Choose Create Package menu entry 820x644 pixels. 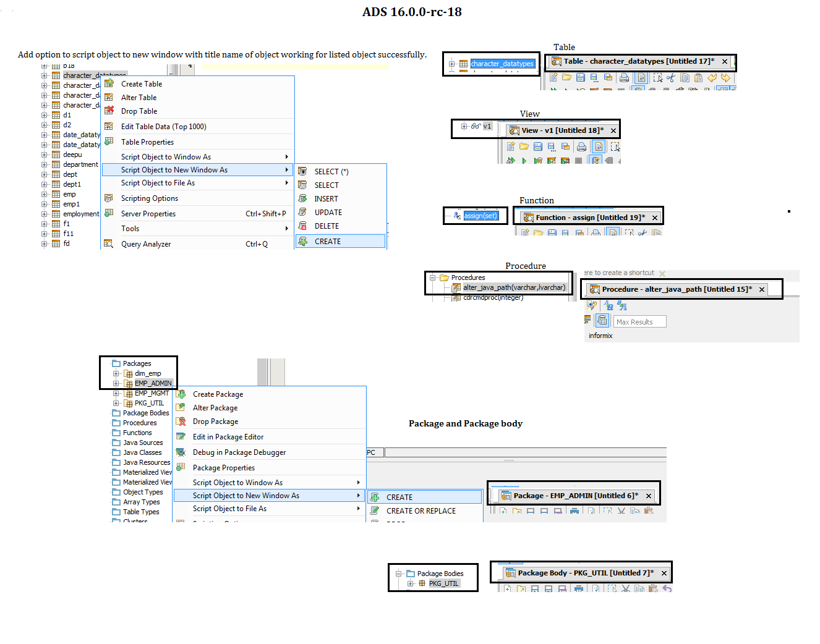click(x=270, y=394)
